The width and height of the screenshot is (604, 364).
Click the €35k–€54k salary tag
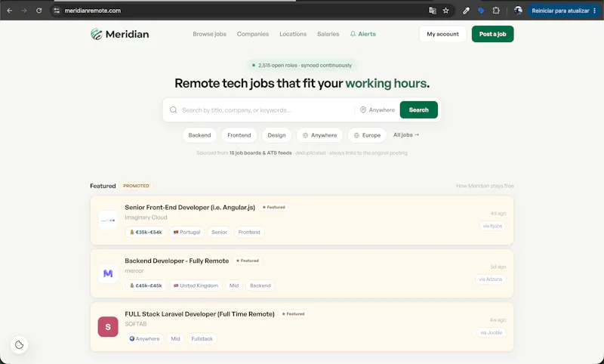(x=145, y=232)
